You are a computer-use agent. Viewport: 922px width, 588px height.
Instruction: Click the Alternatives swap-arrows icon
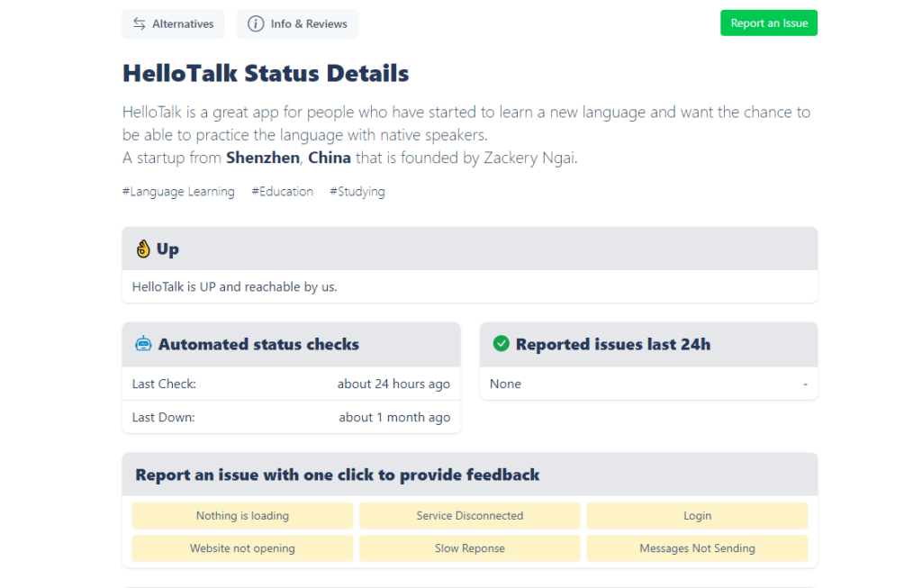pyautogui.click(x=140, y=23)
